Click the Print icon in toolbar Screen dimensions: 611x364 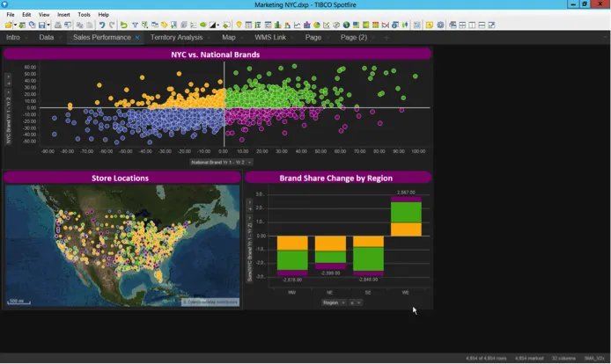pyautogui.click(x=58, y=25)
